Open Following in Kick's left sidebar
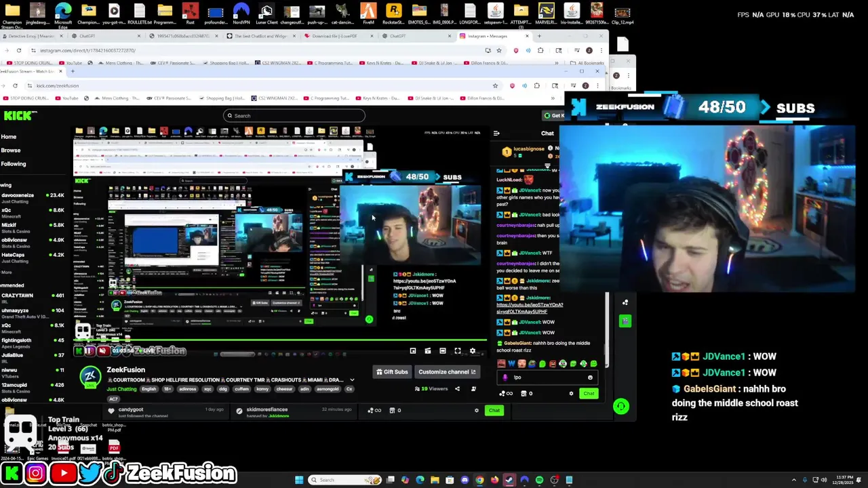The height and width of the screenshot is (488, 868). point(14,164)
